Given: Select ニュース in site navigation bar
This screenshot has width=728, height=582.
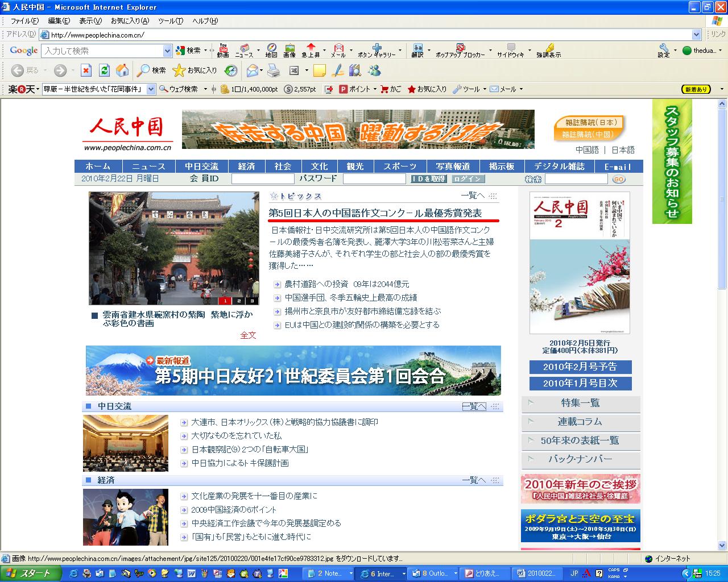Looking at the screenshot, I should pos(148,167).
